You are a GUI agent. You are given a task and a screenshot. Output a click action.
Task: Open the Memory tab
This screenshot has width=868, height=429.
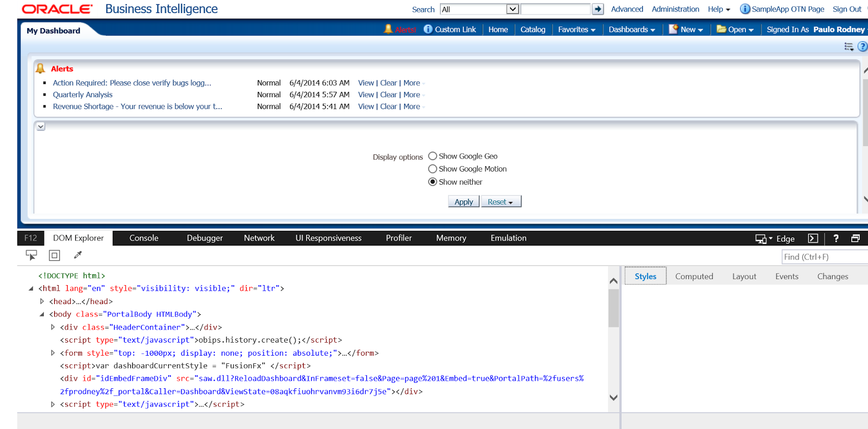(x=451, y=238)
